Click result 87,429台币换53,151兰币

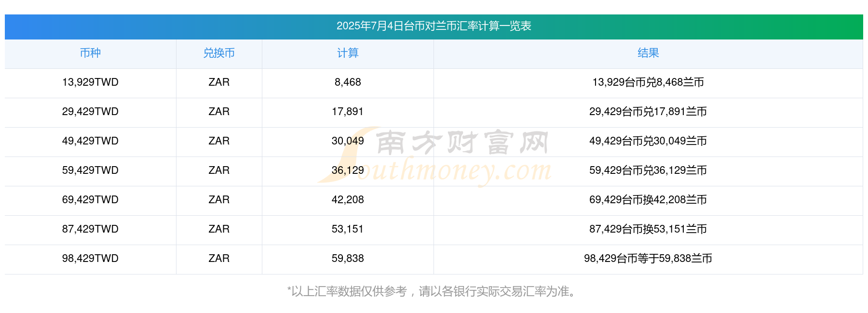point(648,229)
